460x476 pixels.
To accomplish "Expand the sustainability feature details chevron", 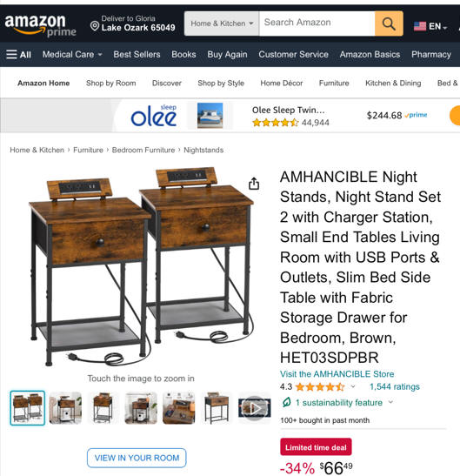I will tap(390, 402).
